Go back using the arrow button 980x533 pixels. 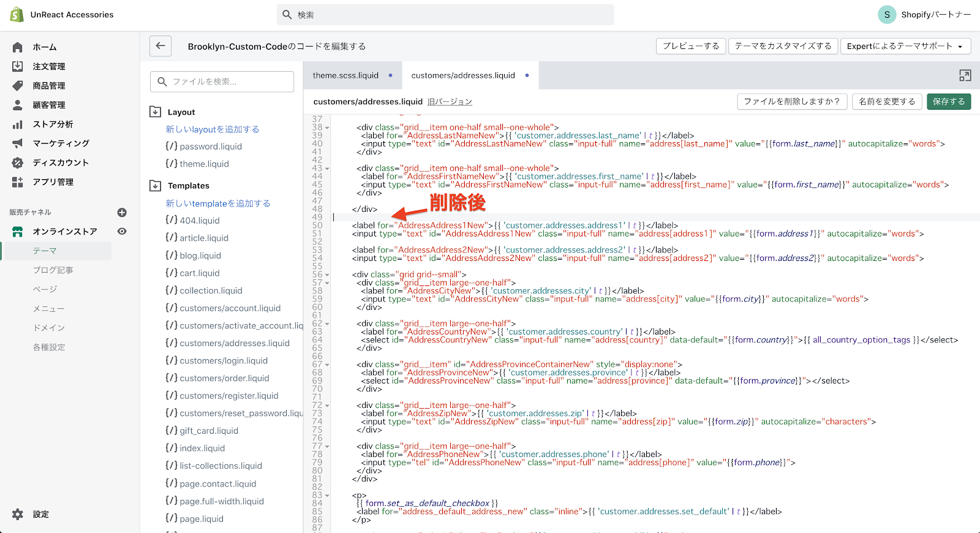[160, 46]
